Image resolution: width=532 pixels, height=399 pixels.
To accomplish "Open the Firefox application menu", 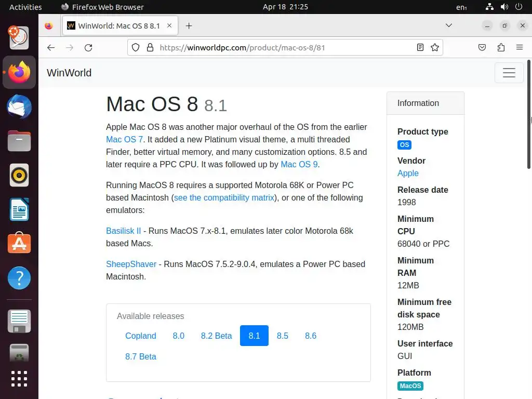I will (520, 47).
